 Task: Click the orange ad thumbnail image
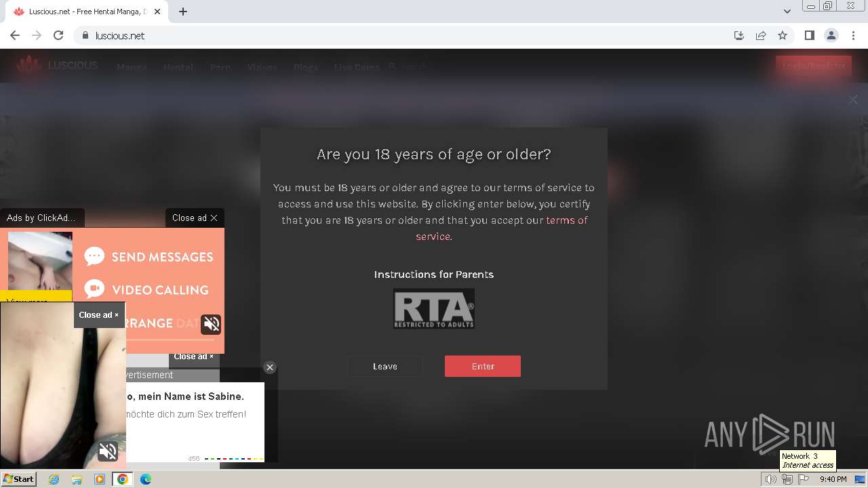click(x=40, y=261)
